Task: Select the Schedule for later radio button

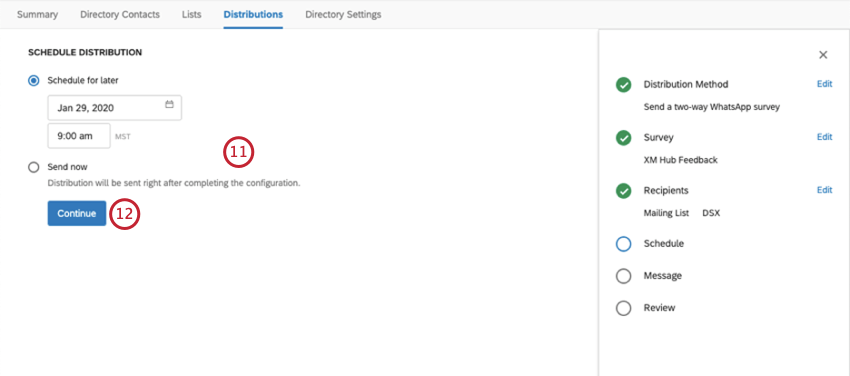Action: coord(34,81)
